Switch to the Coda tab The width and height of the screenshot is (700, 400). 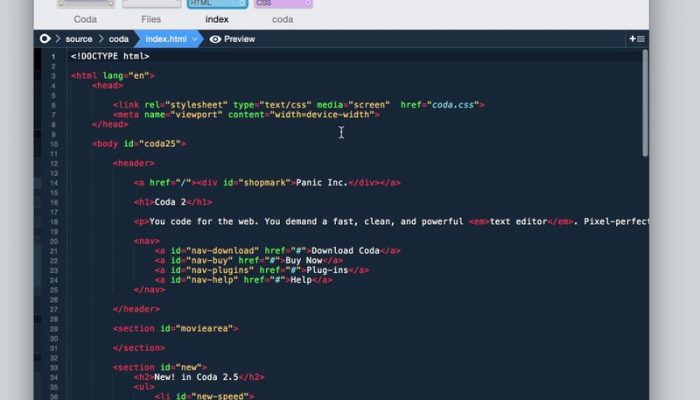click(x=85, y=19)
